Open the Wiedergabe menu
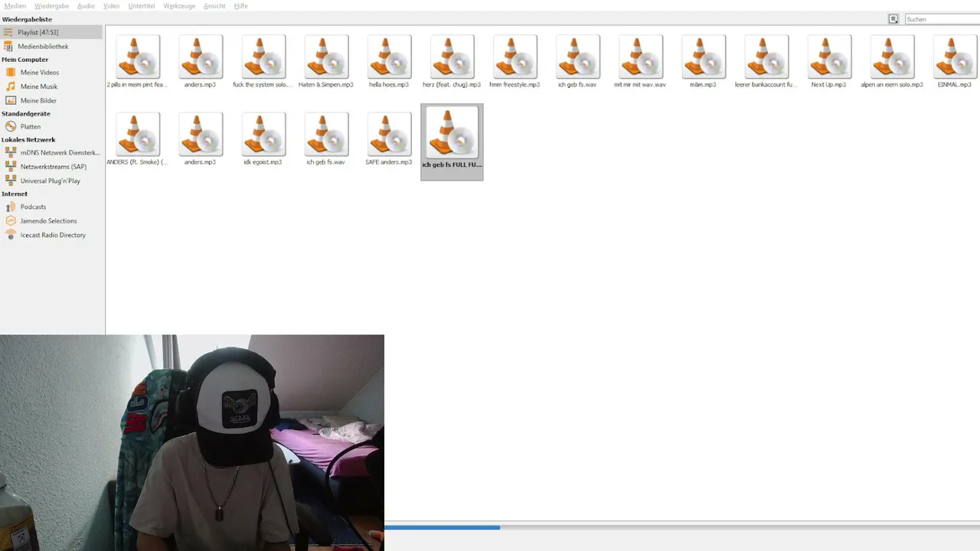 [x=51, y=6]
